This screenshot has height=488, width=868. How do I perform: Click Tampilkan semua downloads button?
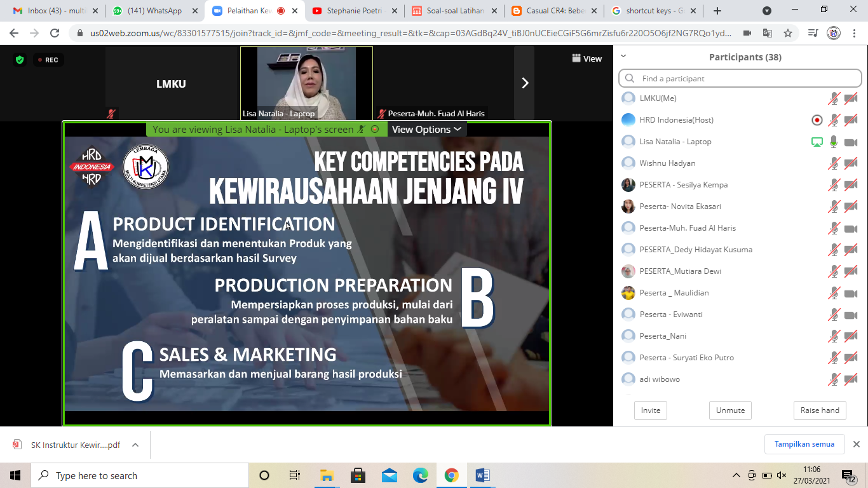(804, 444)
